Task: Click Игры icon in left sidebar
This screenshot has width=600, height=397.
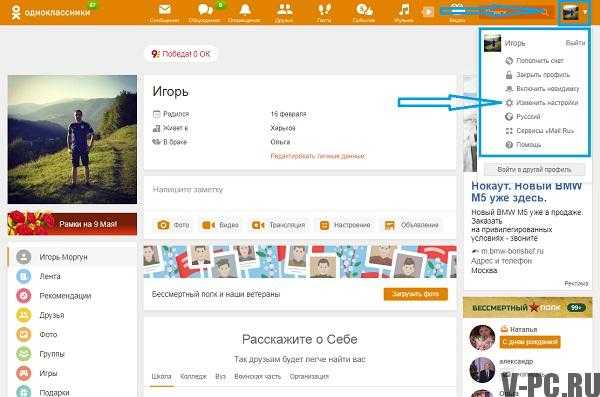Action: click(x=24, y=373)
